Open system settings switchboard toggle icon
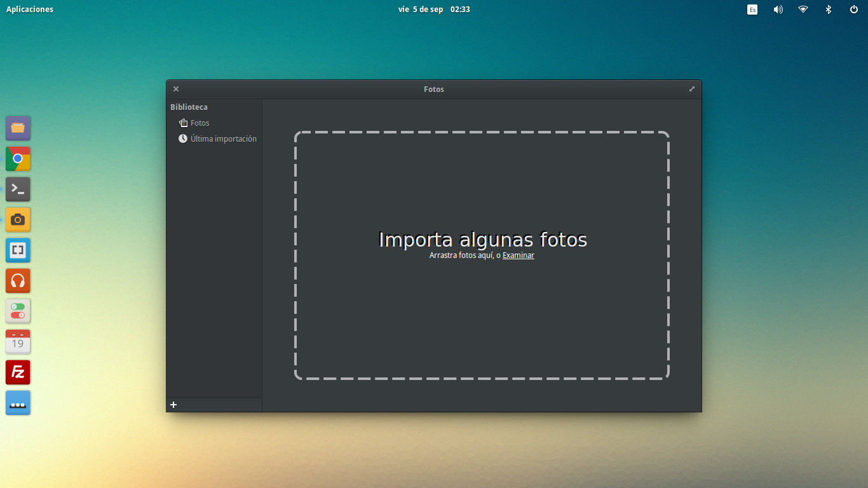868x488 pixels. [18, 311]
